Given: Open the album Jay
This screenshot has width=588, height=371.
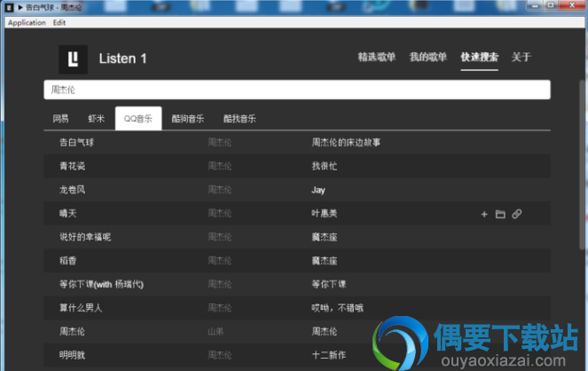Looking at the screenshot, I should (318, 190).
